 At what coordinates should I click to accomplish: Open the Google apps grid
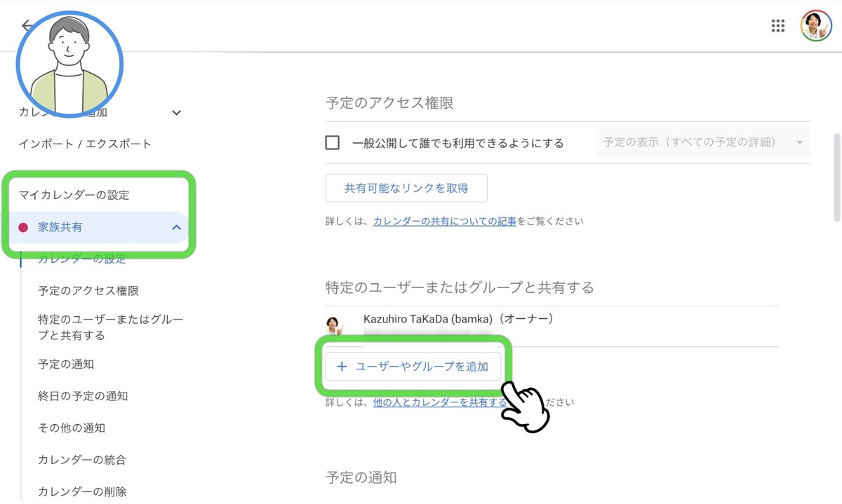tap(777, 26)
